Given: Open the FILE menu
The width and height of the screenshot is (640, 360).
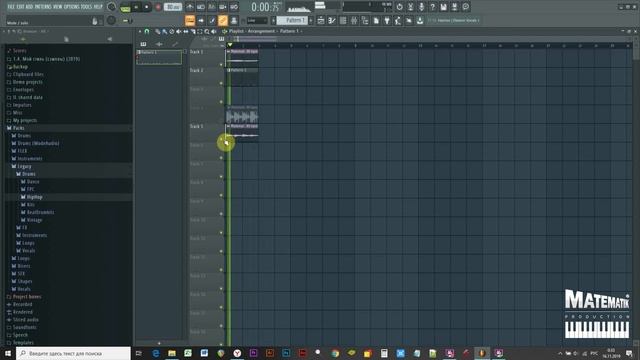Looking at the screenshot, I should (x=11, y=7).
